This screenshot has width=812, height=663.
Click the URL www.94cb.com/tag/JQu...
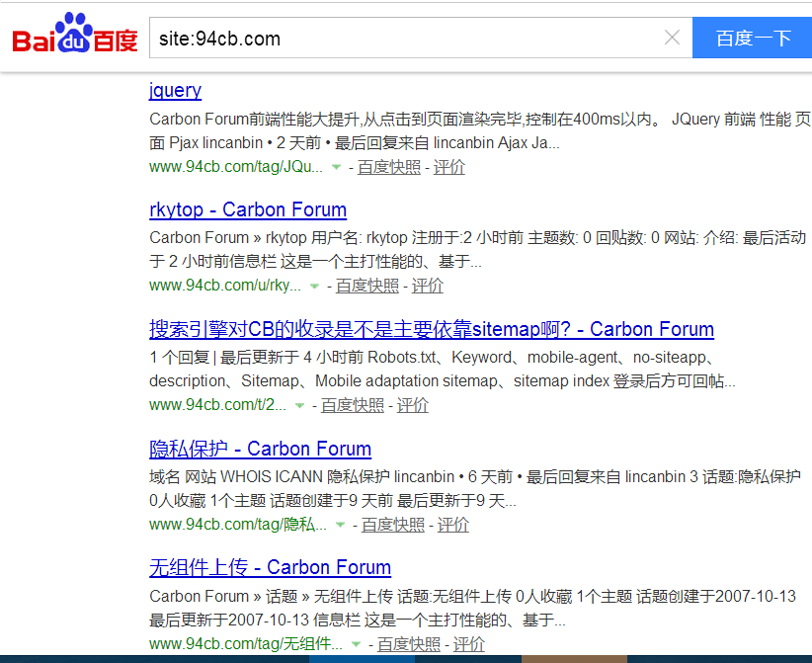(236, 167)
